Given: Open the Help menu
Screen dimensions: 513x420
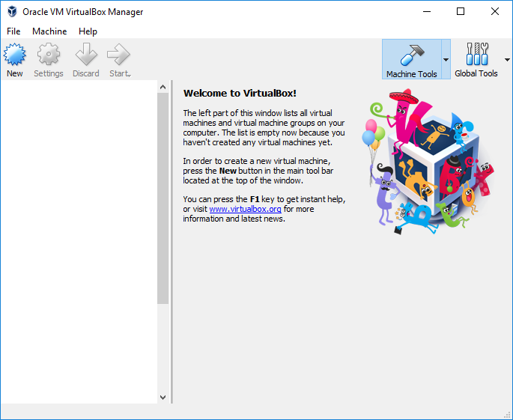Looking at the screenshot, I should (88, 31).
